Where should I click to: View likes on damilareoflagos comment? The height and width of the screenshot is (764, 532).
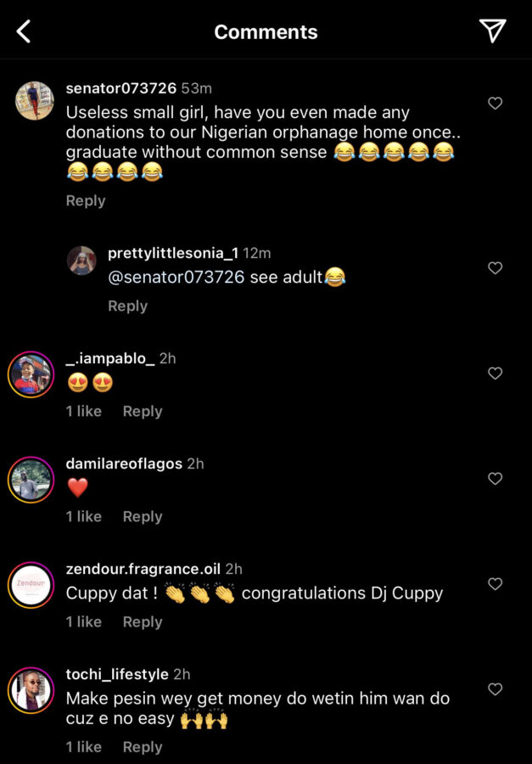coord(84,517)
